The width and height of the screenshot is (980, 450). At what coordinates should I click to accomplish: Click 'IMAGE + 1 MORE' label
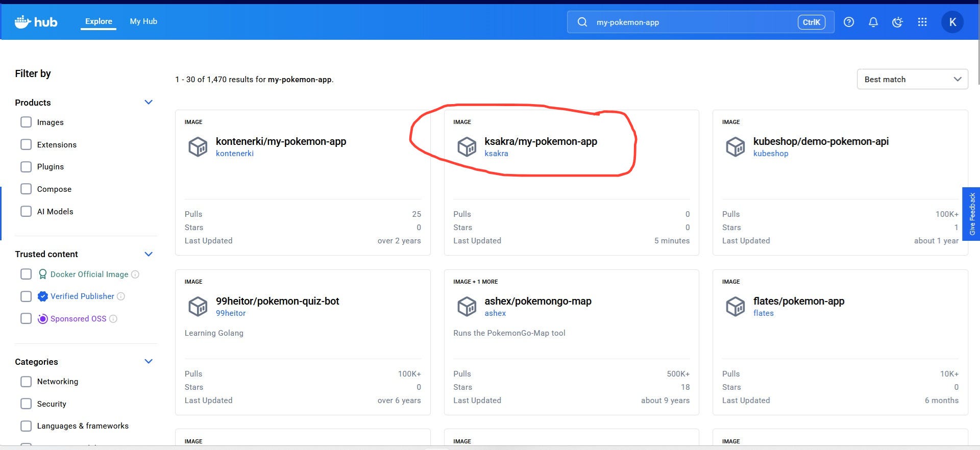pos(476,282)
